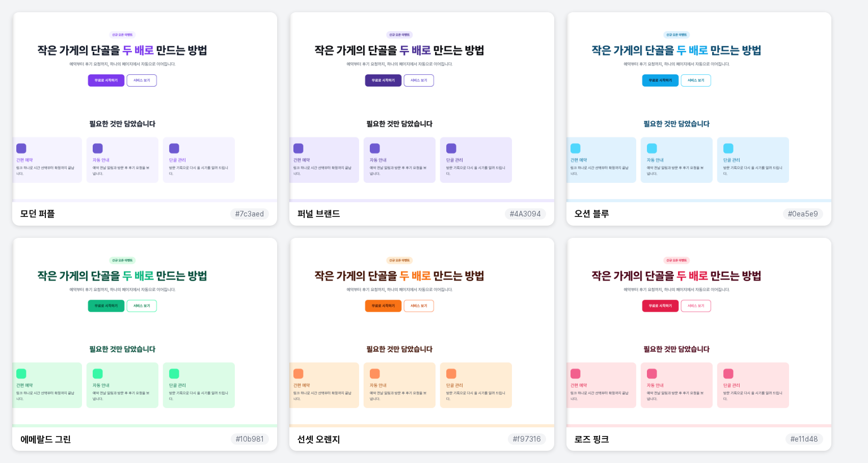Click green 무료로 시작하기 button in 에메랄드 그린
Image resolution: width=868 pixels, height=463 pixels.
tap(106, 306)
